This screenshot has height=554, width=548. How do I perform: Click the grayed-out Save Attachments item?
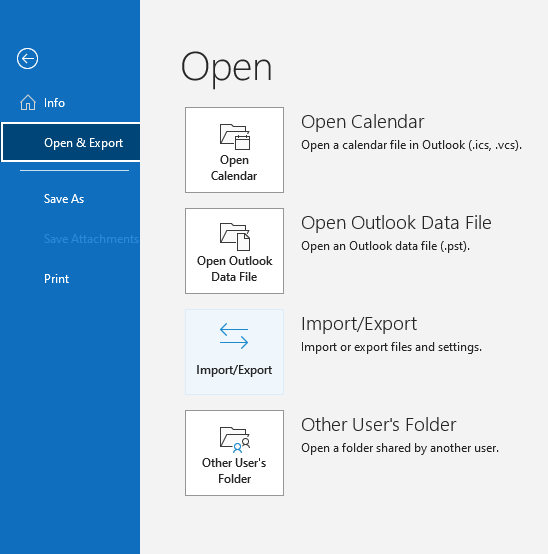coord(91,239)
